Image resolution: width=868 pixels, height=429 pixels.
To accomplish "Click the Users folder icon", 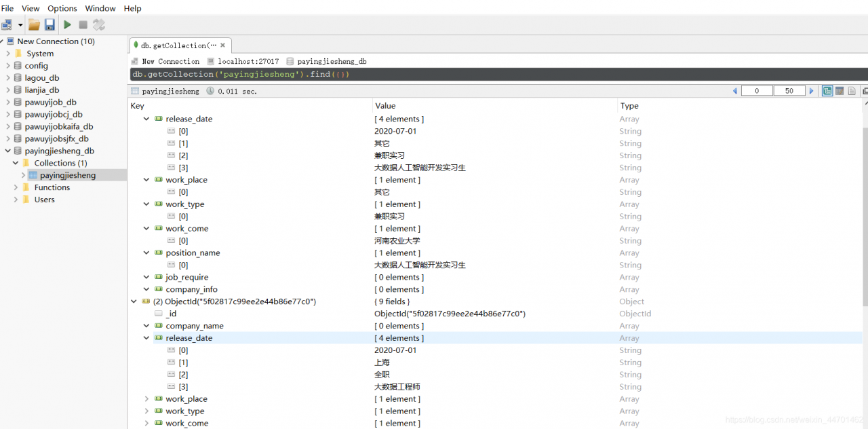I will (26, 200).
